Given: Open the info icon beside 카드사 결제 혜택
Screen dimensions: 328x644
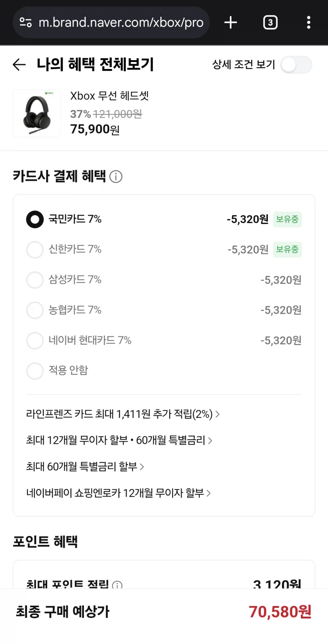Looking at the screenshot, I should (116, 177).
